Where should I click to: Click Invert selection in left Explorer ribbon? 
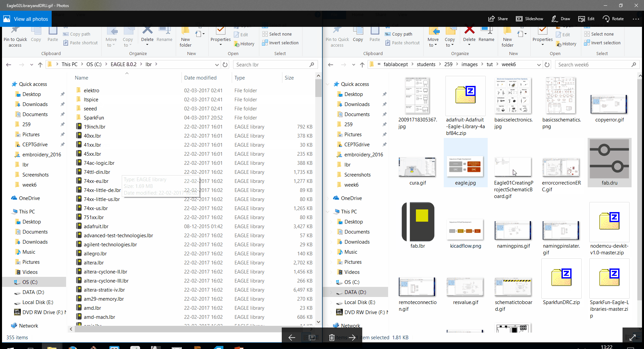[280, 43]
